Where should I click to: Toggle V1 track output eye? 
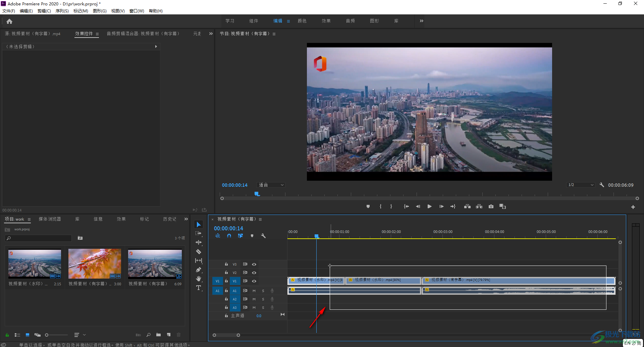pos(254,281)
